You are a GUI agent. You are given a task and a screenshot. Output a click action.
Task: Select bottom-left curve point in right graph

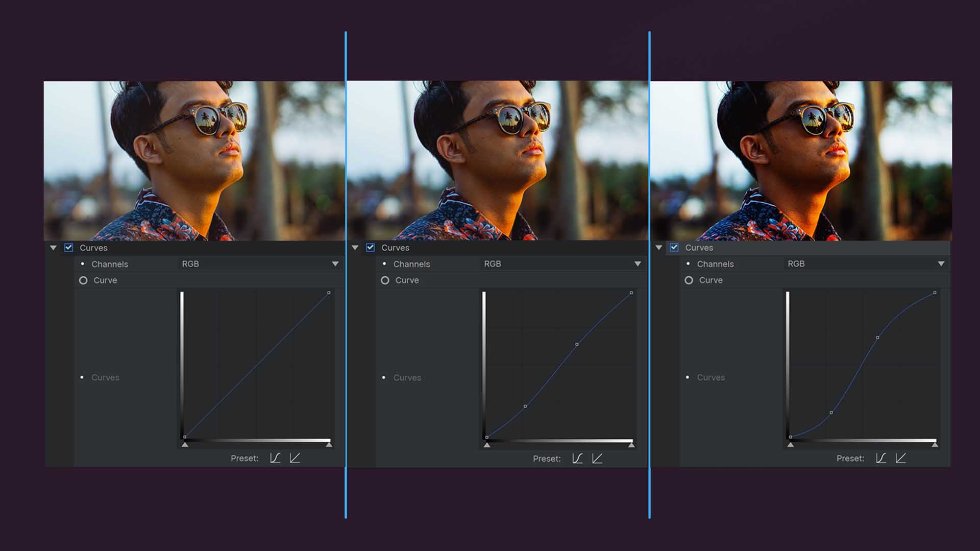[791, 437]
